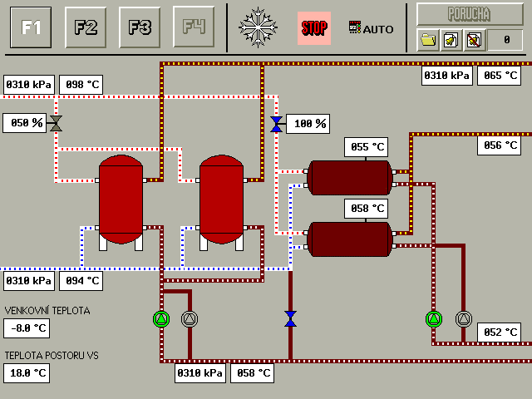This screenshot has height=399, width=532.
Task: Toggle the right grey stopped pump
Action: click(463, 318)
